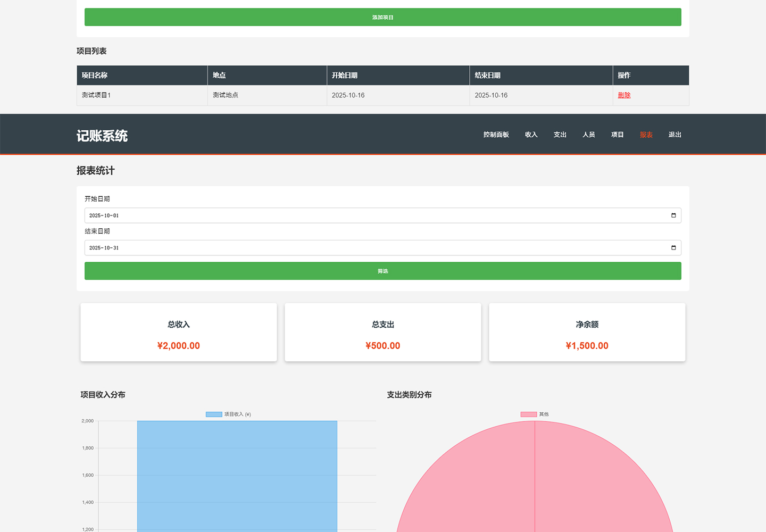Go to 控制面板 in the navigation bar
Screen dimensions: 766x532
(x=496, y=135)
